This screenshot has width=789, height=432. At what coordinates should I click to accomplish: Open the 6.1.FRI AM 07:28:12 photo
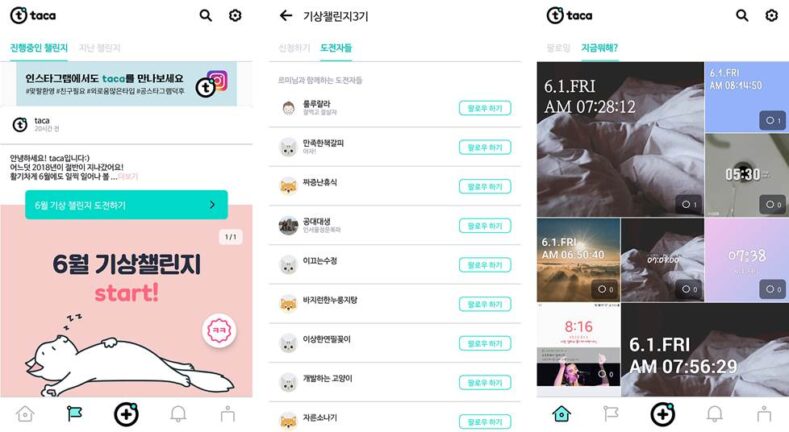tap(620, 139)
